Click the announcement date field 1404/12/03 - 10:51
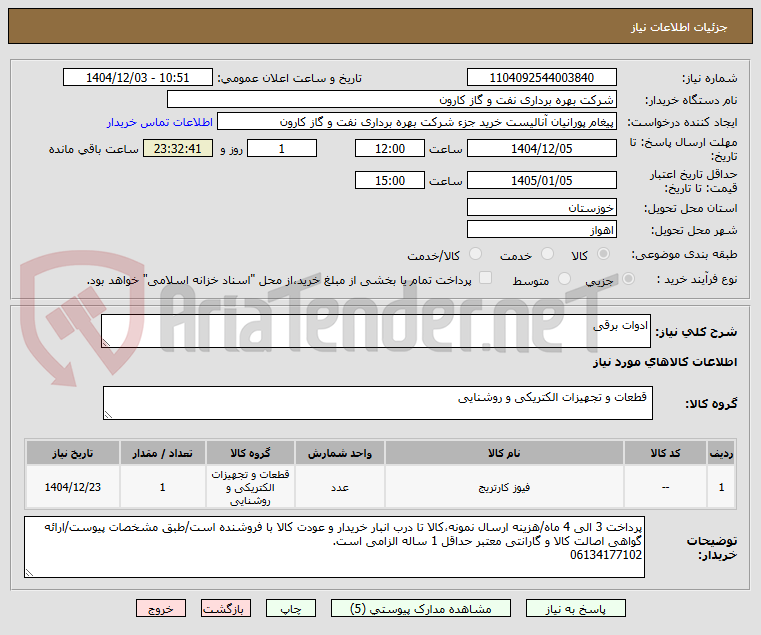This screenshot has width=761, height=635. [x=138, y=78]
